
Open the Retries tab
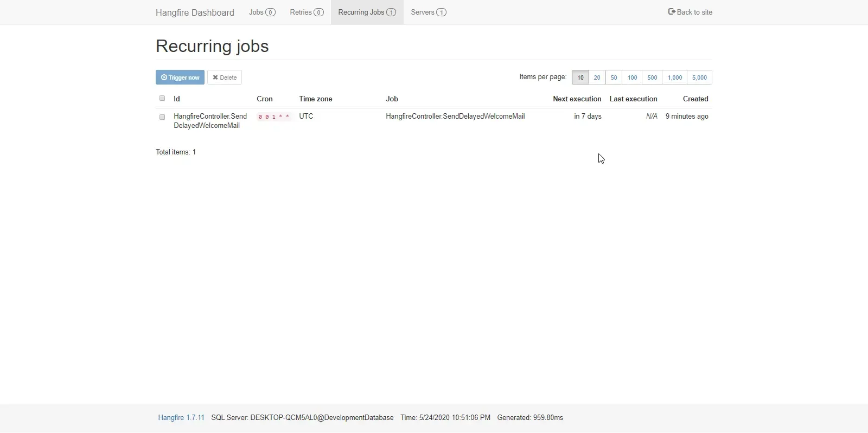tap(307, 12)
